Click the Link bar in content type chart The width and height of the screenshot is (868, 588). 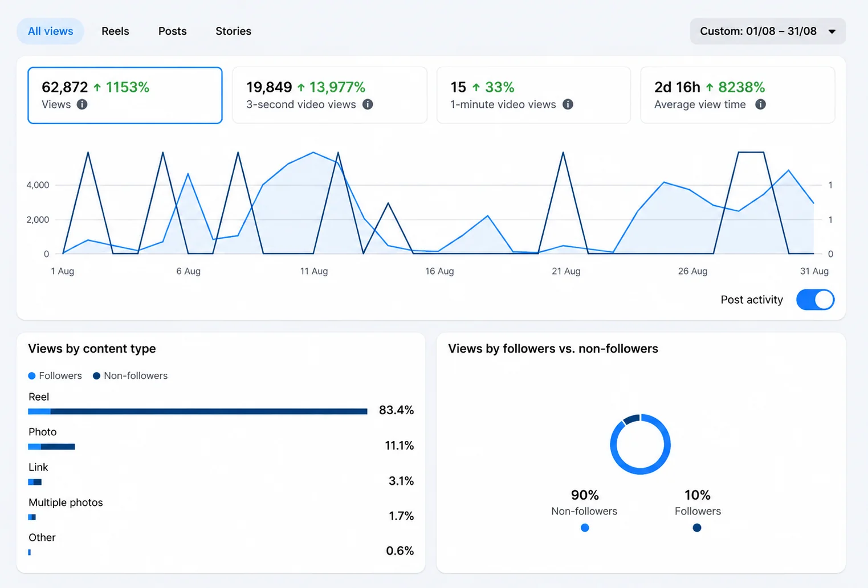[x=35, y=482]
